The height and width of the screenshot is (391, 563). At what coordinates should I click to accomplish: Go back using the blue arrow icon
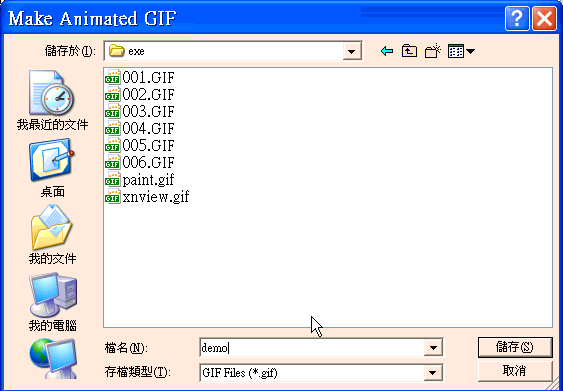[x=386, y=52]
